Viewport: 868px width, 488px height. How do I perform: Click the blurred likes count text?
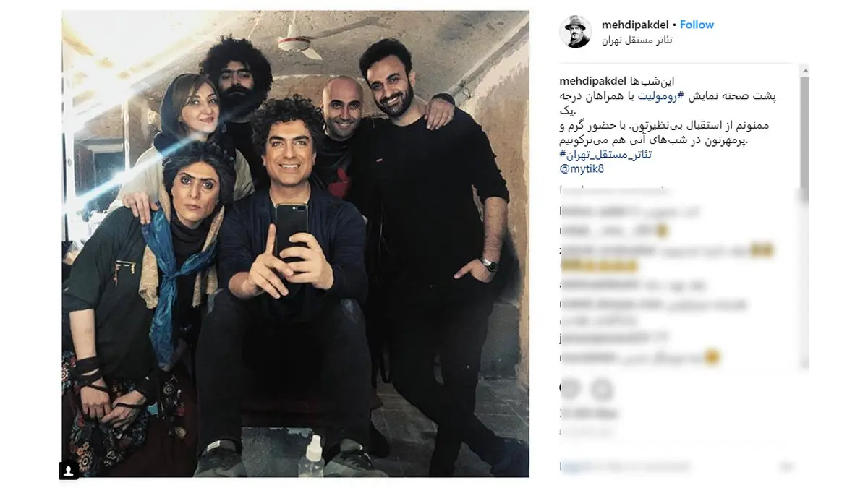click(590, 414)
